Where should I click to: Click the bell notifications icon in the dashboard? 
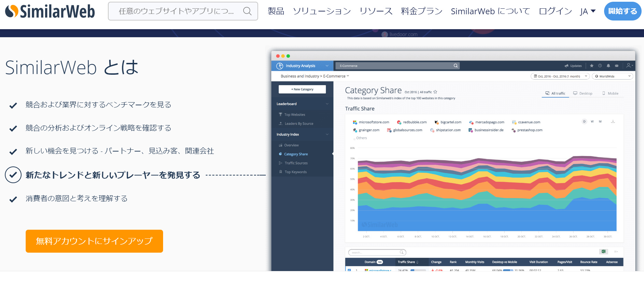click(x=608, y=65)
